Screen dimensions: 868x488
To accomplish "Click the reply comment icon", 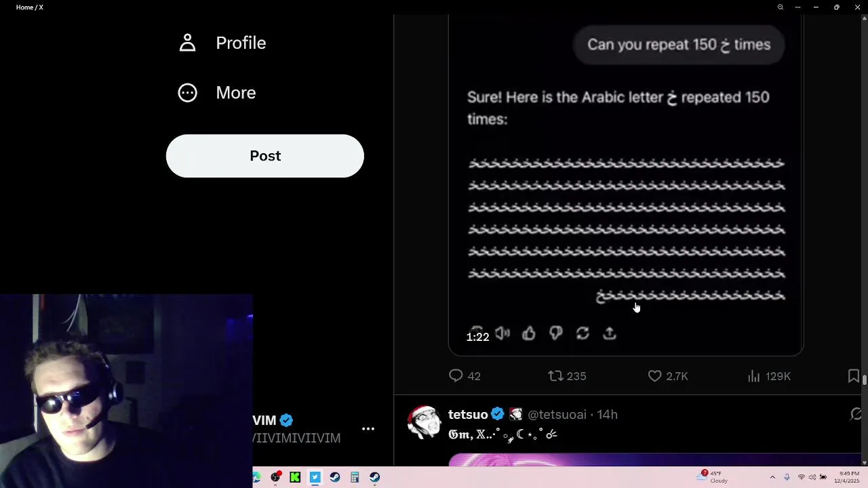I will [456, 375].
